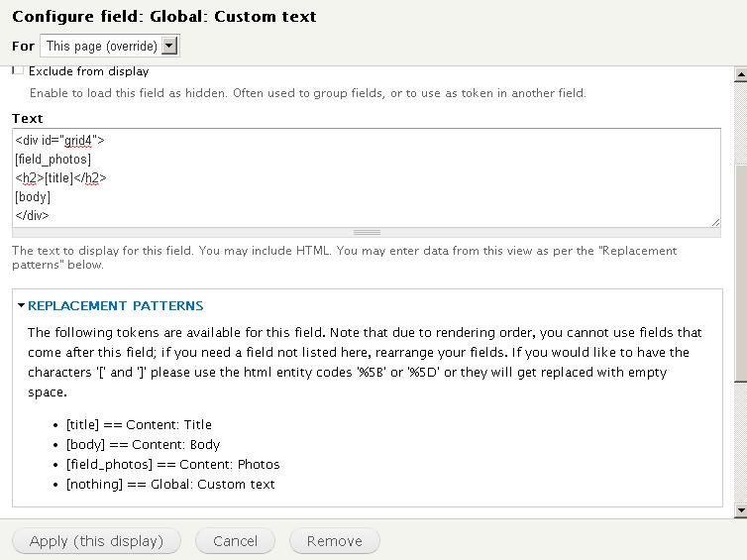747x560 pixels.
Task: Click the vertical scrollbar thumb
Action: click(741, 274)
